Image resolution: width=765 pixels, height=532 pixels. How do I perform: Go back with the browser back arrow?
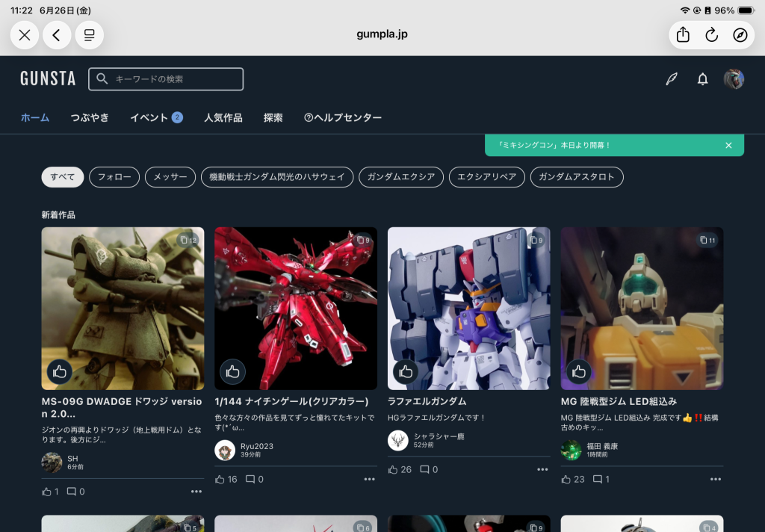click(x=57, y=35)
